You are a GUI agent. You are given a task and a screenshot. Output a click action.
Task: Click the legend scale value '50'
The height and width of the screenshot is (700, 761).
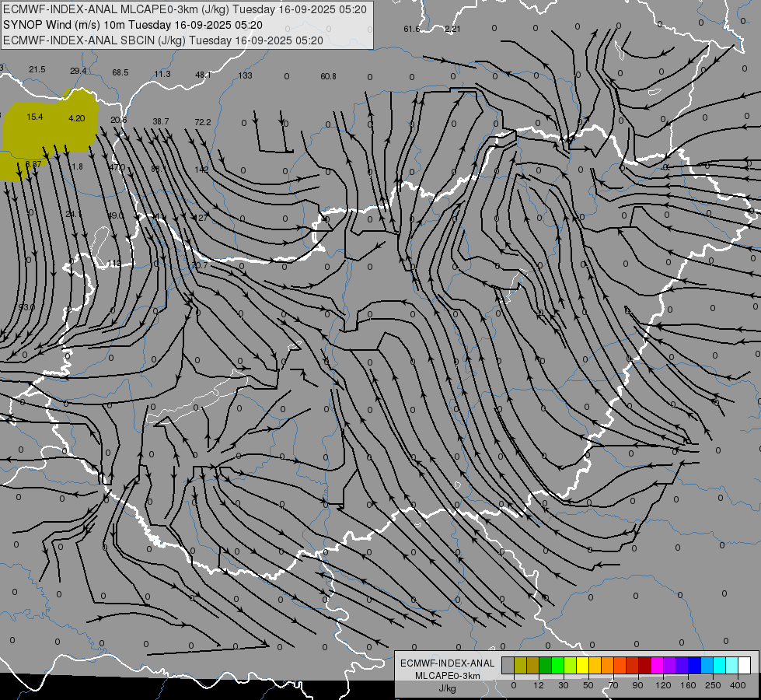588,685
